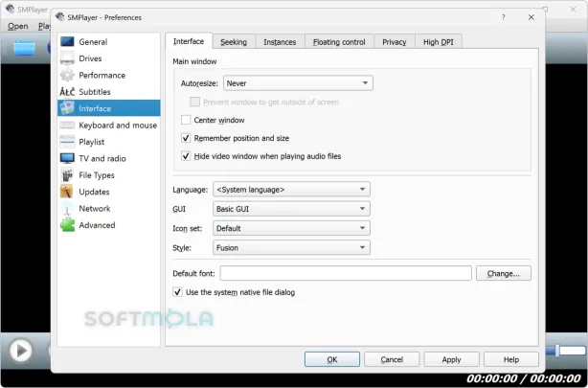Image resolution: width=588 pixels, height=388 pixels.
Task: Open the Open menu in SMPlayer window
Action: pyautogui.click(x=17, y=26)
